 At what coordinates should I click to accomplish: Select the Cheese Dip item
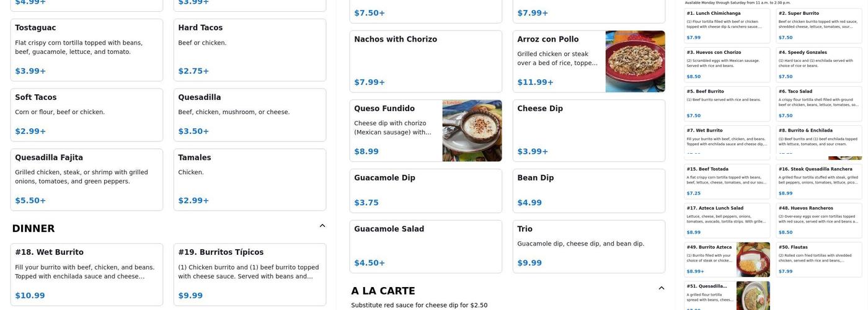pos(589,131)
